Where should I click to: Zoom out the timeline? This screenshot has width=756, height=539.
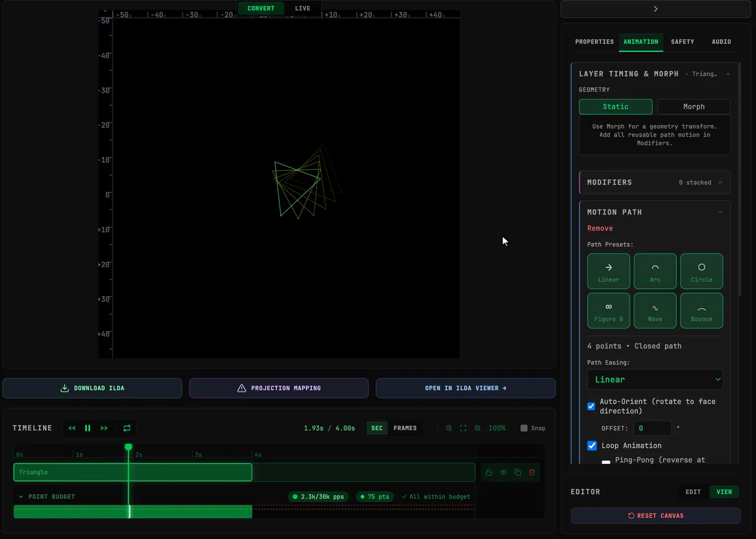[x=449, y=428]
